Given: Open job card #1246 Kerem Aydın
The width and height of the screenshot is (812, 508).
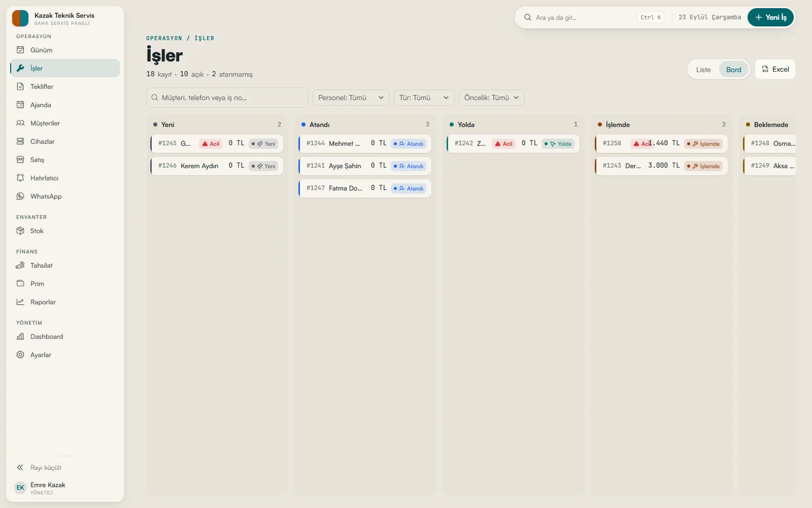Looking at the screenshot, I should pos(217,166).
